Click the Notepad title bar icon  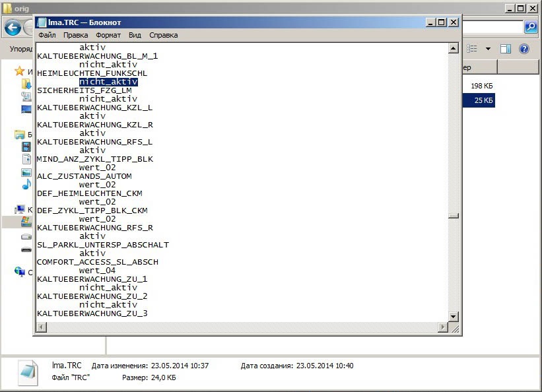42,22
